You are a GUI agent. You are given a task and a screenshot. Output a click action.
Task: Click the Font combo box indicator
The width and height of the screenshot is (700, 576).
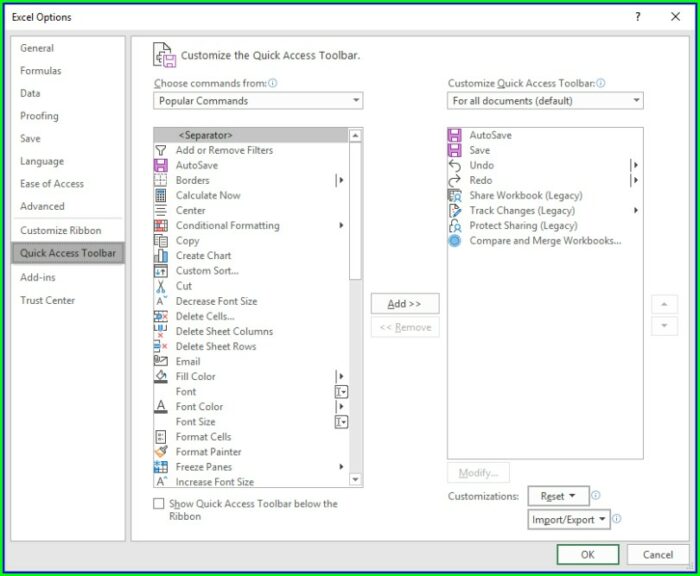point(341,392)
